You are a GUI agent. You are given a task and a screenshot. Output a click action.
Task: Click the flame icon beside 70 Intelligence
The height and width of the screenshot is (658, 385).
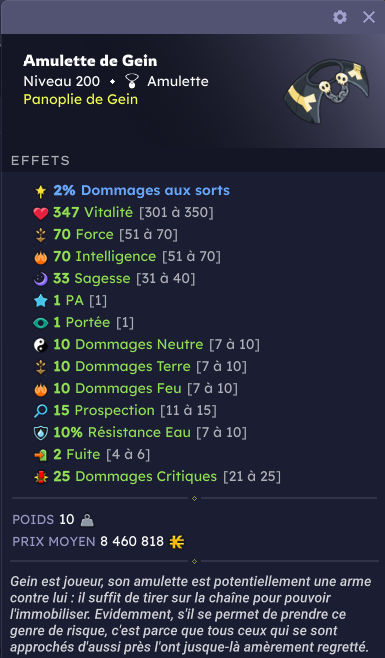coord(41,257)
